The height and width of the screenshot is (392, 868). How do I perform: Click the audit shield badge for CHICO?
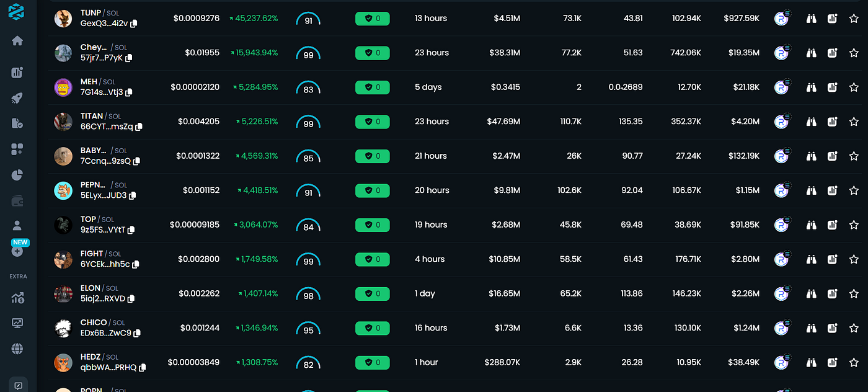pyautogui.click(x=372, y=327)
